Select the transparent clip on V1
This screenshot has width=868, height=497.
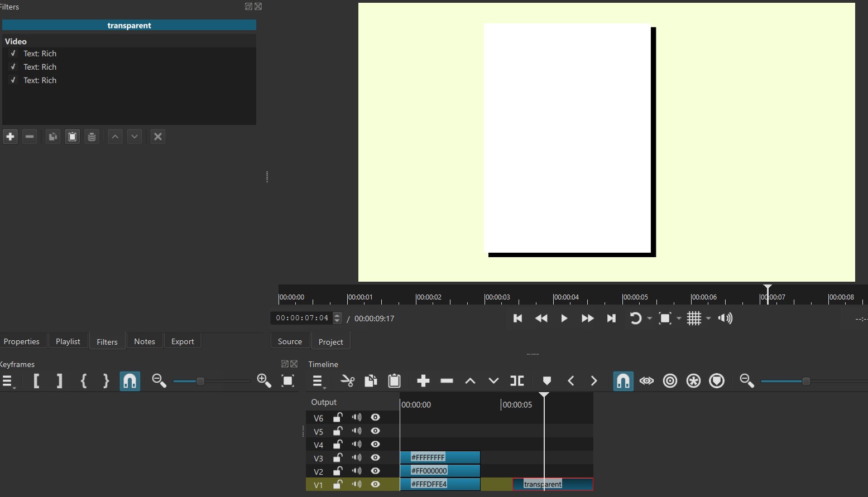[569, 484]
